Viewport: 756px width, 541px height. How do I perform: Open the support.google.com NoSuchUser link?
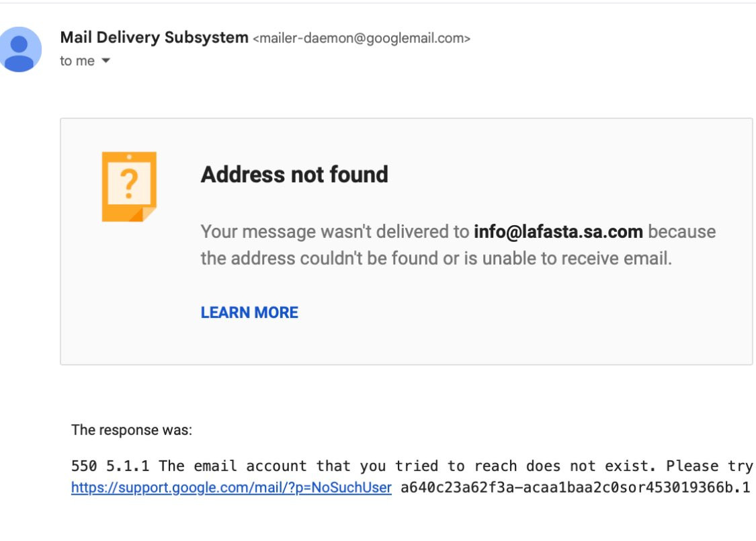(231, 488)
